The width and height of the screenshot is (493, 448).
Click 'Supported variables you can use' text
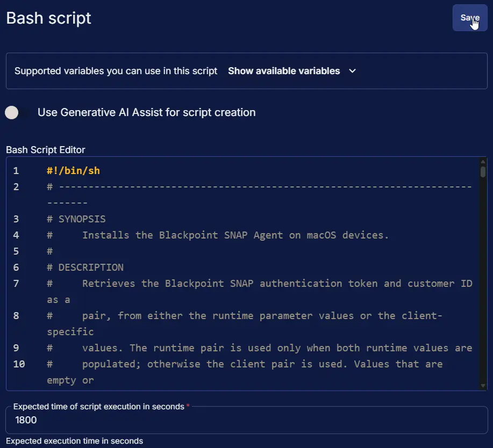point(116,71)
